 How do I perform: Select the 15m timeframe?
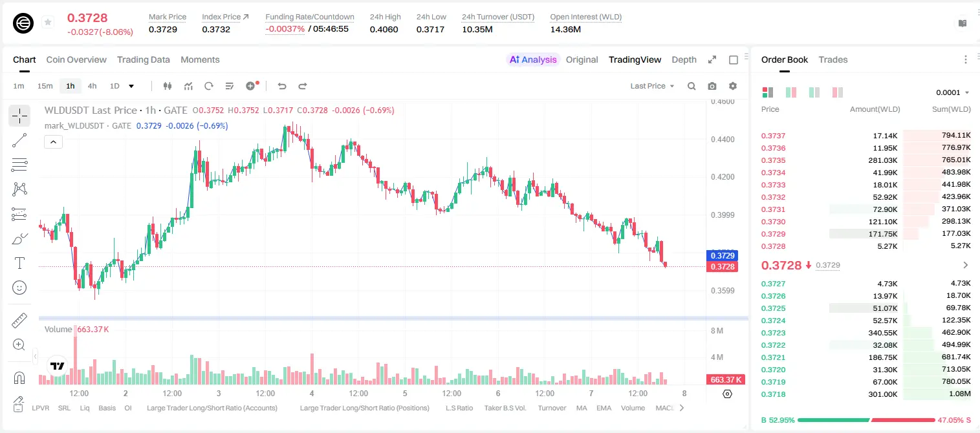(x=45, y=86)
